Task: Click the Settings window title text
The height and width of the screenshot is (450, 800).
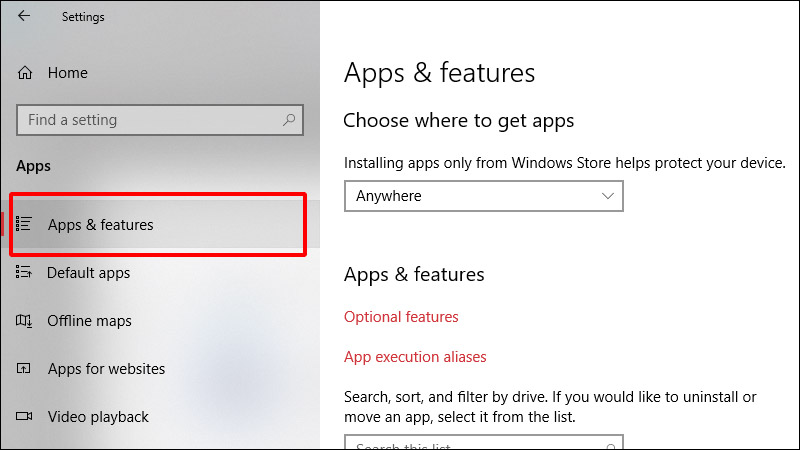Action: (x=83, y=17)
